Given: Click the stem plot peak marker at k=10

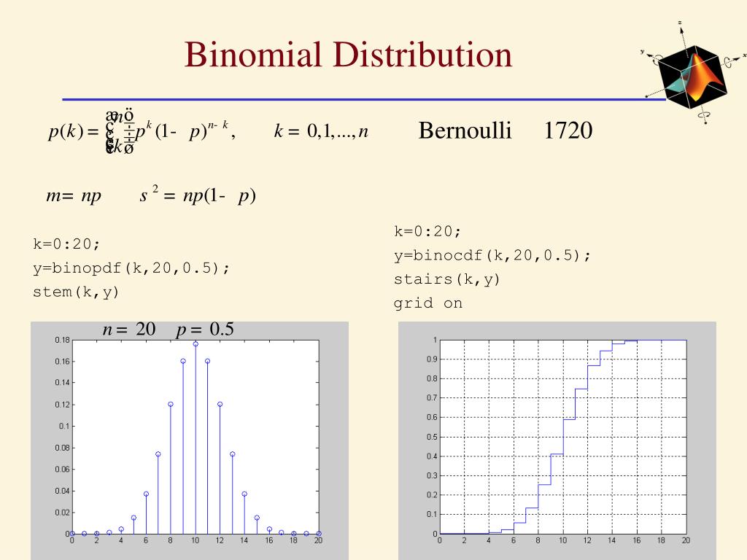Looking at the screenshot, I should pos(196,344).
